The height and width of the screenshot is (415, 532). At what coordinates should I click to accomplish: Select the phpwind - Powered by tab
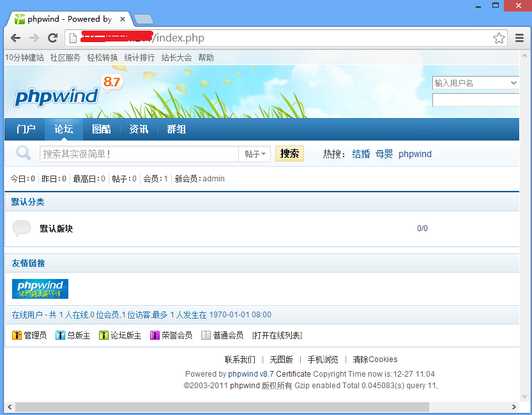tap(70, 19)
